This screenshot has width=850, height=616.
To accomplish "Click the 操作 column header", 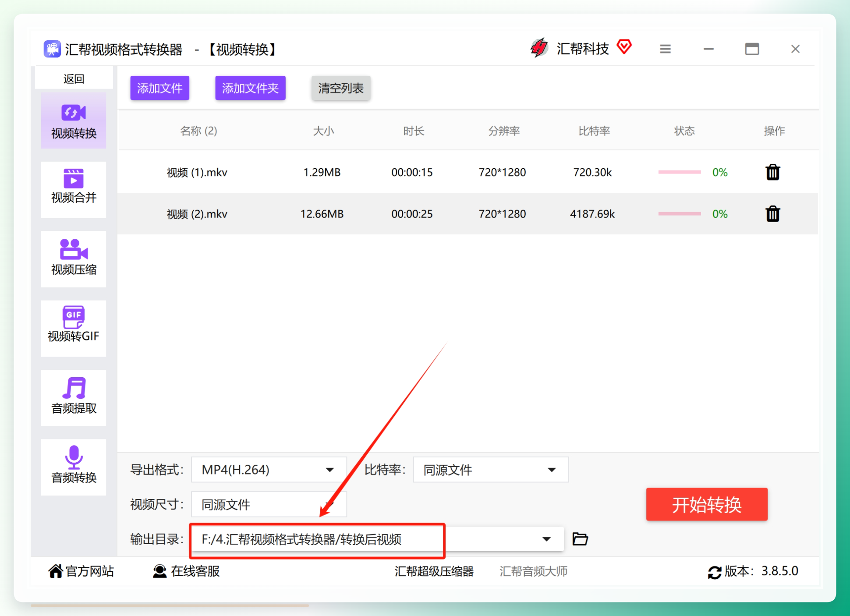I will [x=774, y=131].
